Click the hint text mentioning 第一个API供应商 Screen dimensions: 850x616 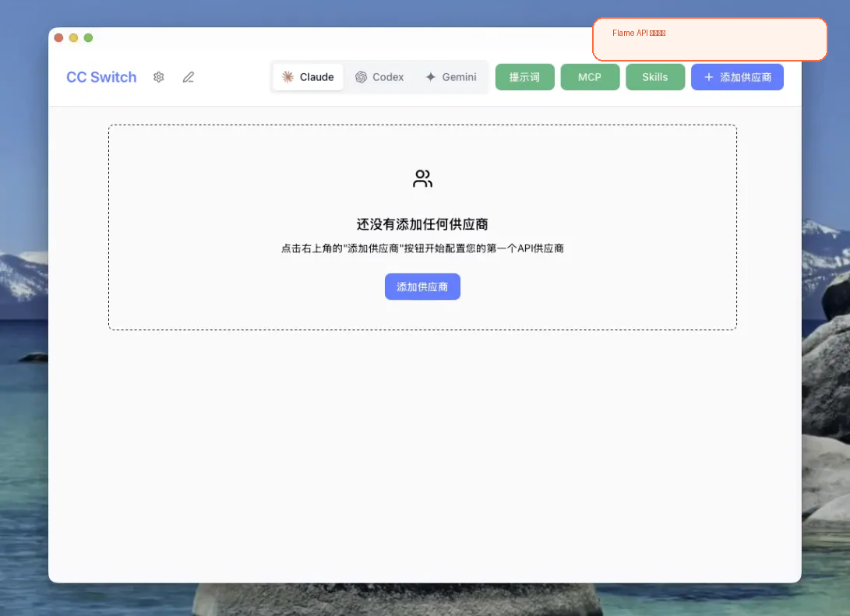click(x=422, y=248)
